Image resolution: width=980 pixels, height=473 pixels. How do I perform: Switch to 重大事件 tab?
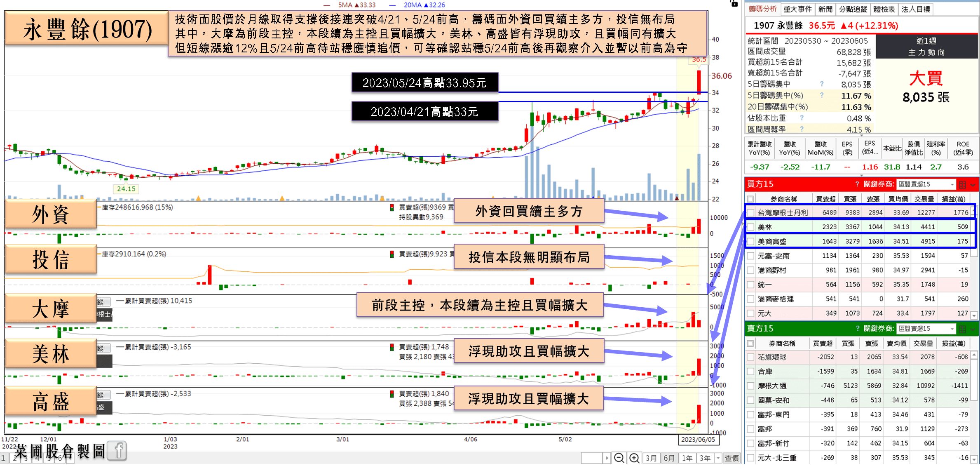coord(797,9)
